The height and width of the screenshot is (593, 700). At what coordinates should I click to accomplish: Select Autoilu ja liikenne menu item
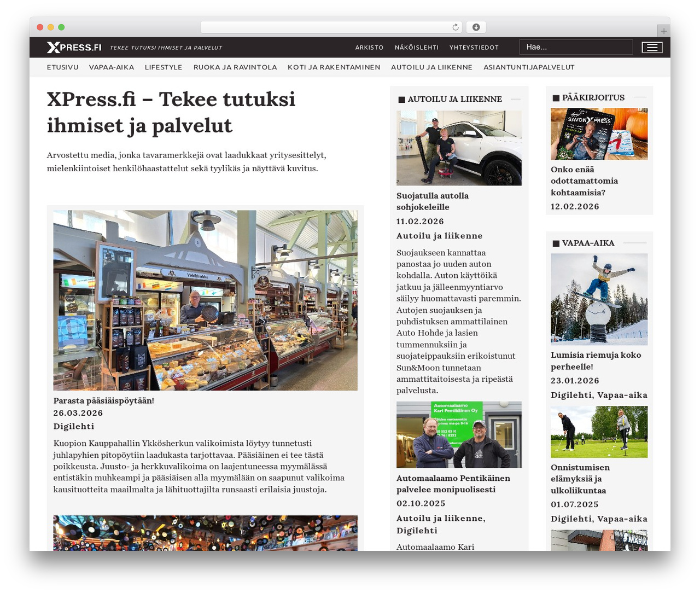coord(431,67)
